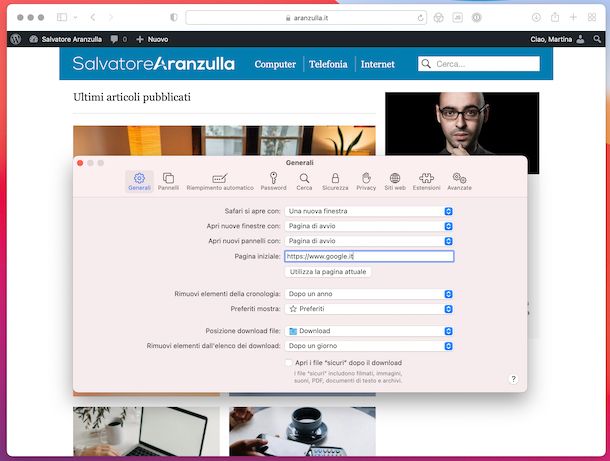Open the Share icon in Safari toolbar
Viewport: 610px width, 461px height.
[x=555, y=17]
